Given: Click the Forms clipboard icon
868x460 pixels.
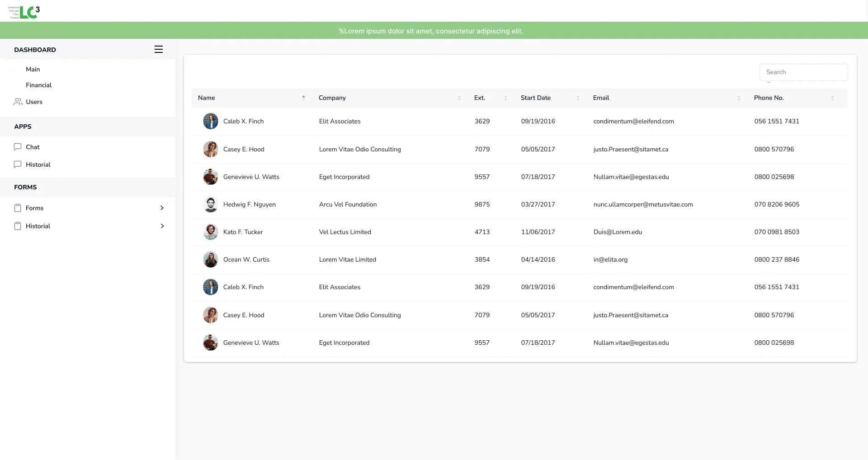Looking at the screenshot, I should click(17, 208).
